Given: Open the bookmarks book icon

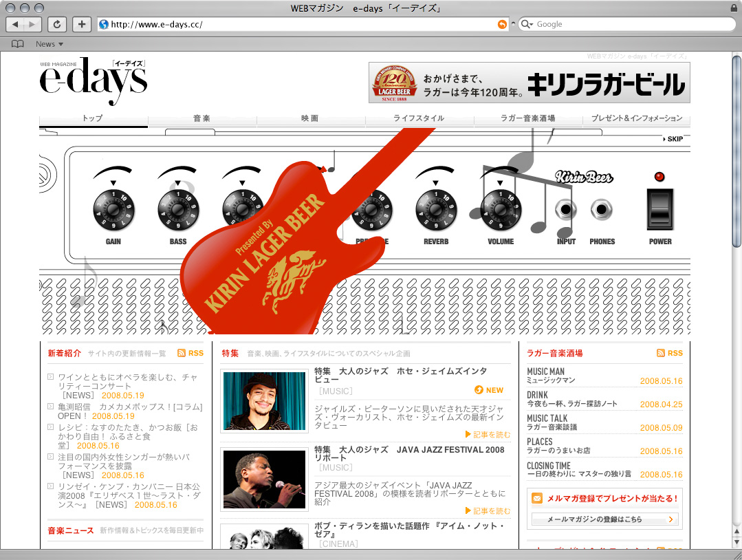Looking at the screenshot, I should [x=18, y=44].
